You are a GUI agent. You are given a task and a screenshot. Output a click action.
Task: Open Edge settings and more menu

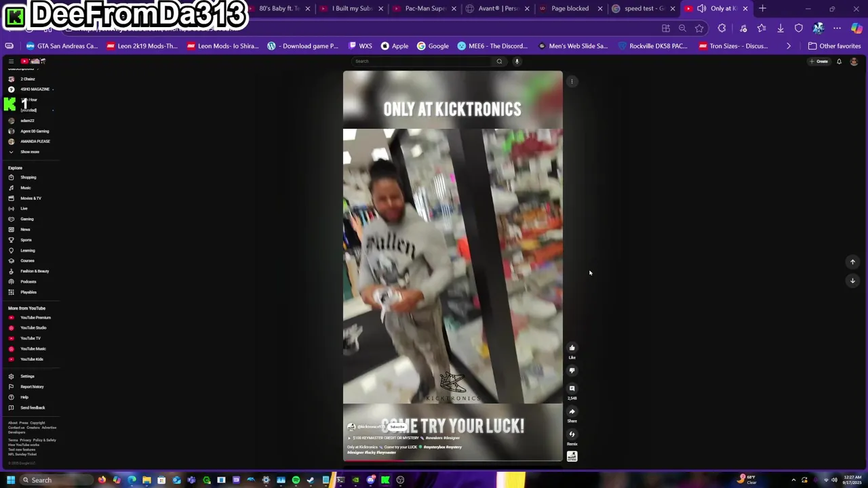837,28
